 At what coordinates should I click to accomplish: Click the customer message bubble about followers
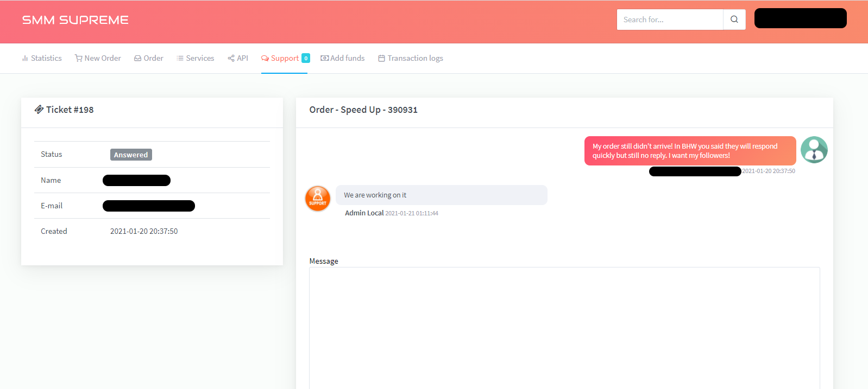pos(690,151)
